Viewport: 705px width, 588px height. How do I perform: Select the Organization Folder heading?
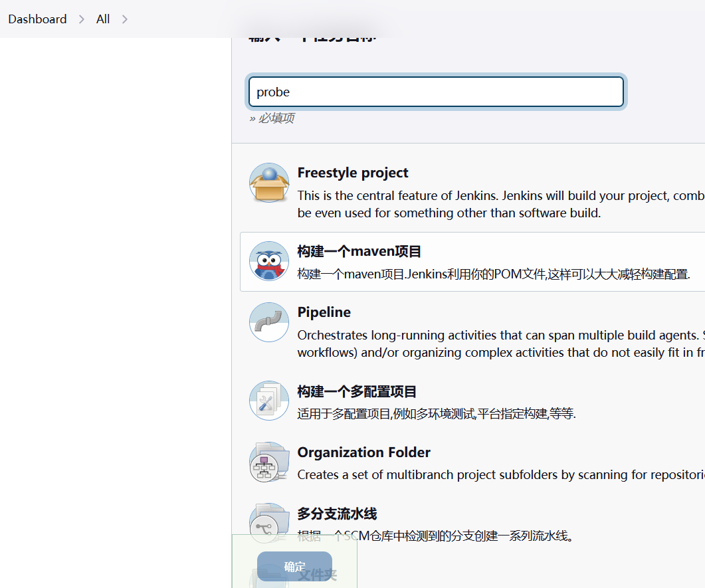pos(363,452)
